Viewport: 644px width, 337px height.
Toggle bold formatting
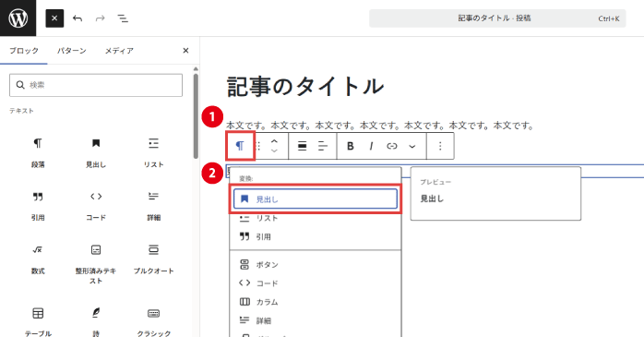pos(351,146)
